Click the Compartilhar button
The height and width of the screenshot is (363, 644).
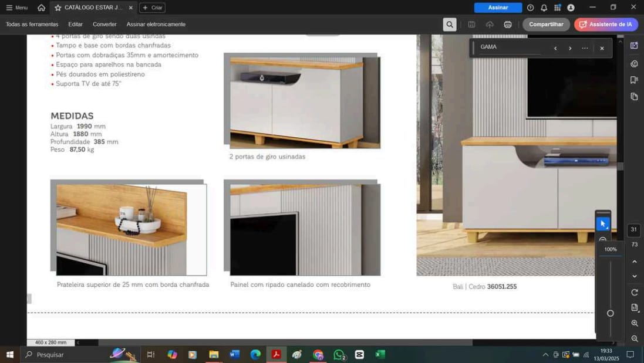pos(545,25)
